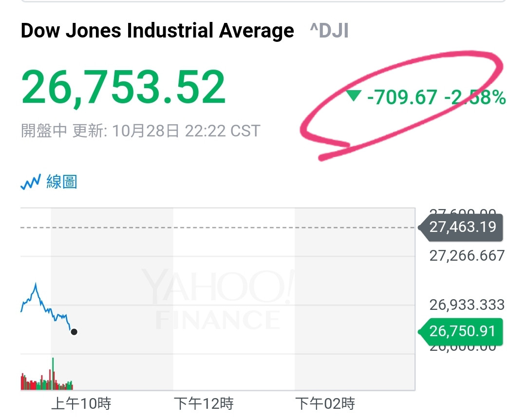Screen dimensions: 526x420
Task: Click the -2.58% percentage change
Action: (475, 97)
